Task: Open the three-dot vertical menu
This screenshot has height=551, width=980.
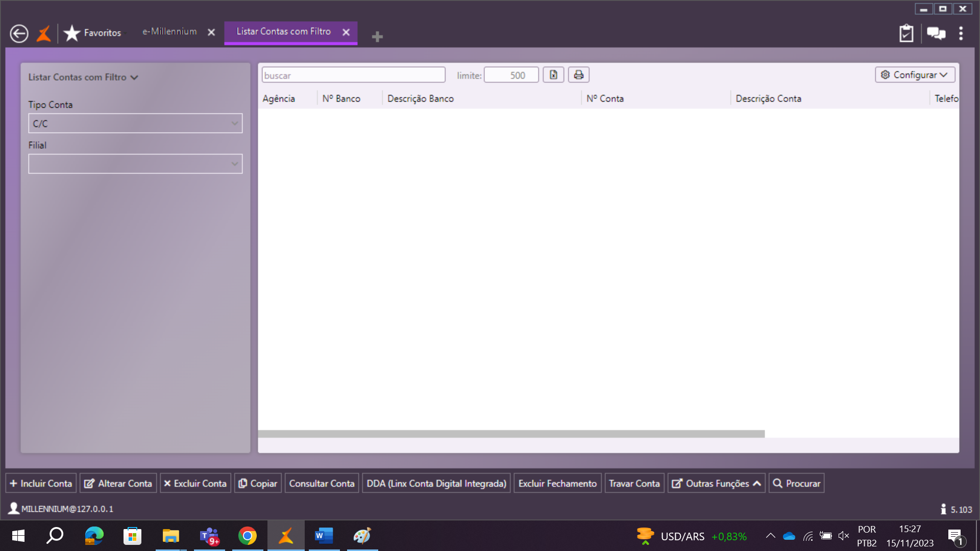Action: click(x=961, y=34)
